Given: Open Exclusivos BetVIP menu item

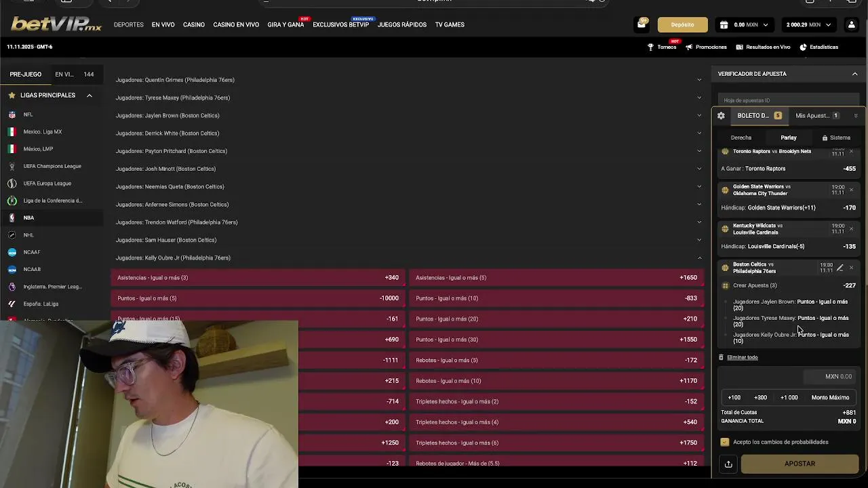Looking at the screenshot, I should [x=340, y=24].
